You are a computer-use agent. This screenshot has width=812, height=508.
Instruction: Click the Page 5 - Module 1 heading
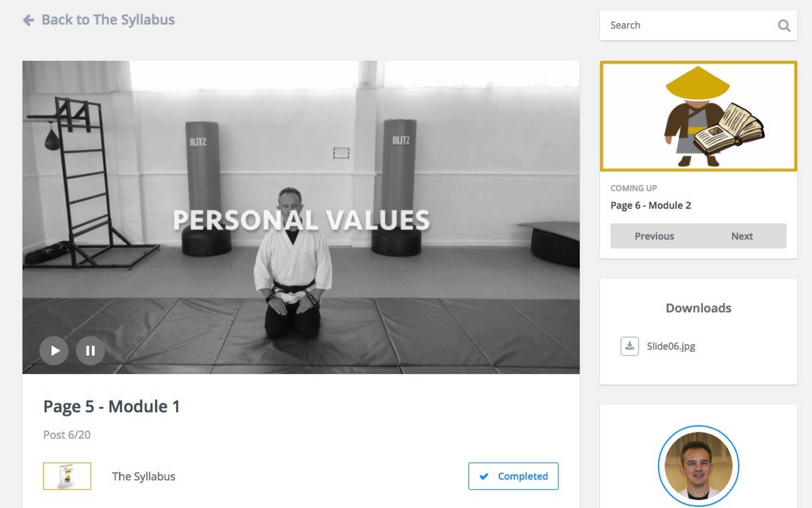[x=112, y=406]
